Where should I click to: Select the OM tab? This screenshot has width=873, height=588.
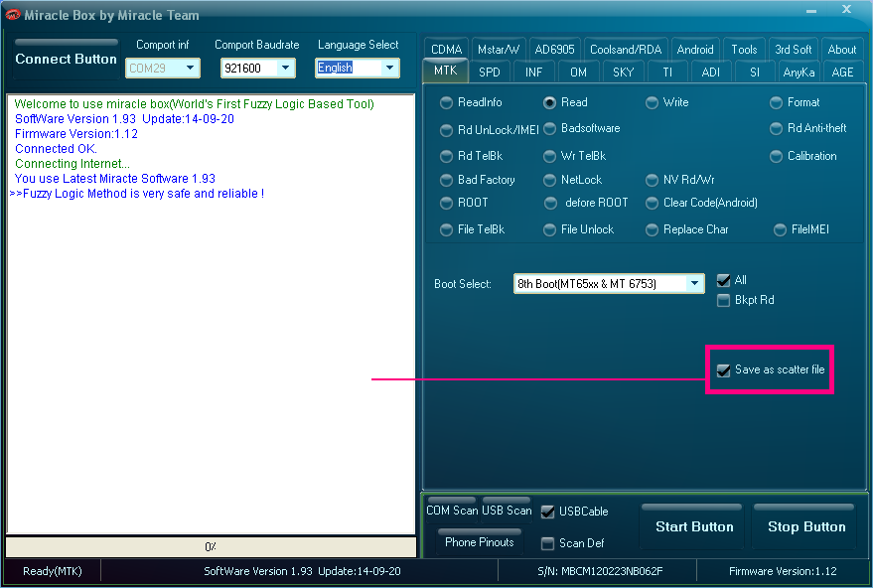tap(578, 72)
